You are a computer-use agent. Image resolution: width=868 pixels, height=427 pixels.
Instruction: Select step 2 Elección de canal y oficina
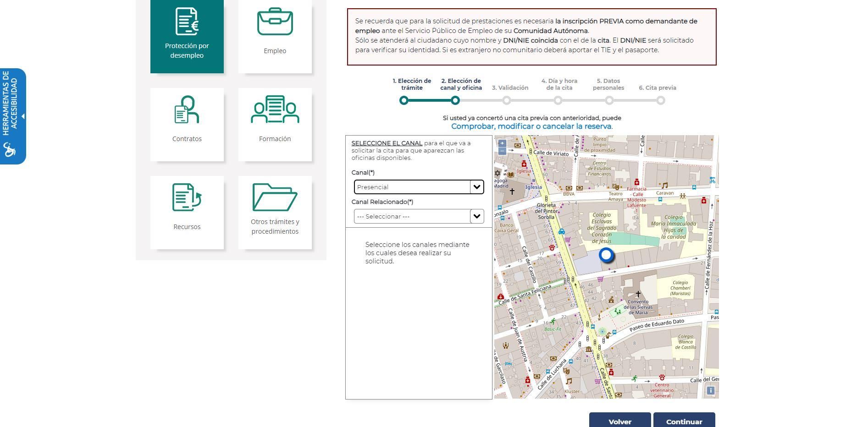coord(455,100)
